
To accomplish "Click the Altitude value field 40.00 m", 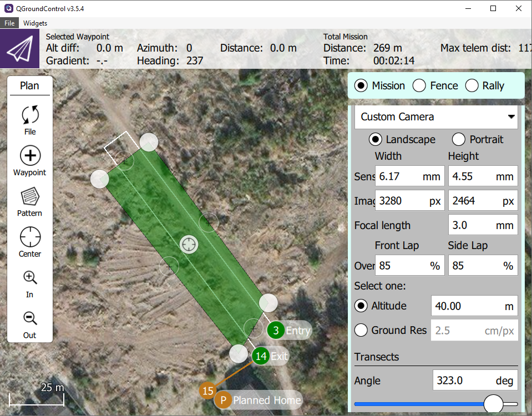I will click(x=474, y=306).
